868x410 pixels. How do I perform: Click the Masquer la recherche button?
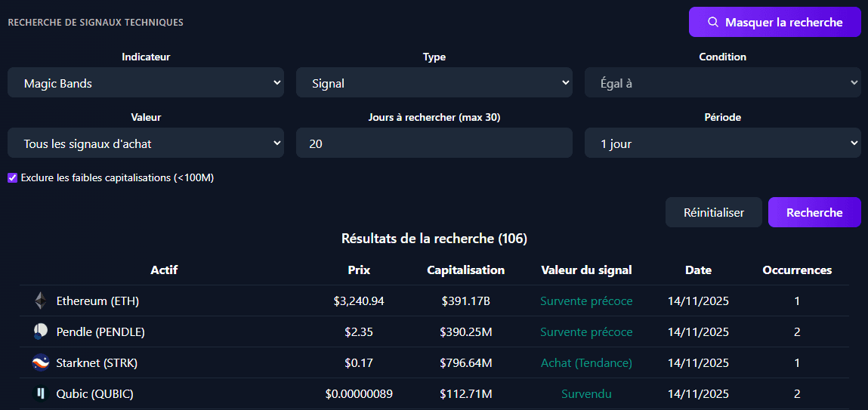coord(775,22)
